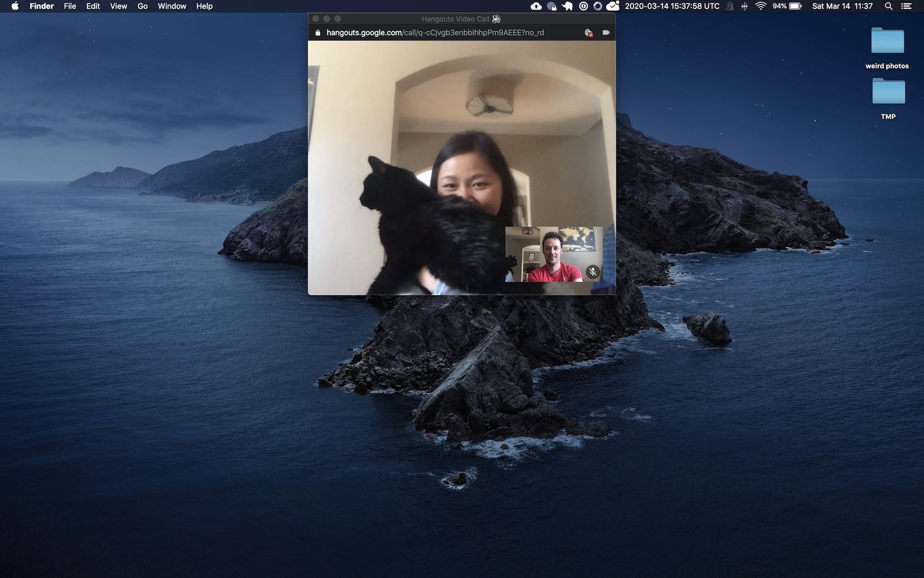Viewport: 924px width, 578px height.
Task: Click the checkmark cloud status icon
Action: [x=612, y=7]
